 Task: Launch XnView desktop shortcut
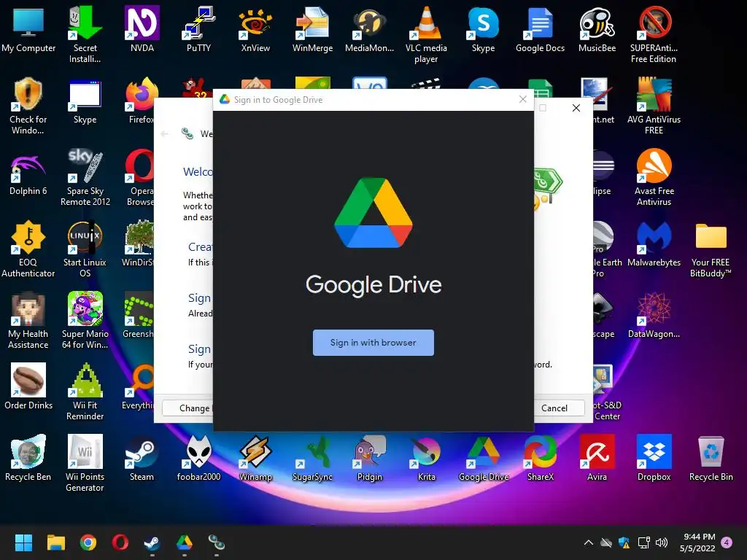[x=255, y=29]
